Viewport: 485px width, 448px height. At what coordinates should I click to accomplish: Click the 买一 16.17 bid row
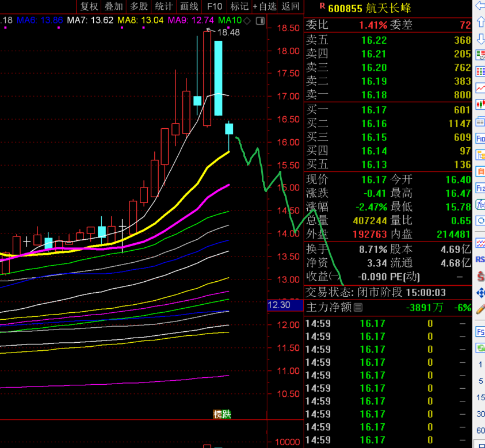pos(388,110)
